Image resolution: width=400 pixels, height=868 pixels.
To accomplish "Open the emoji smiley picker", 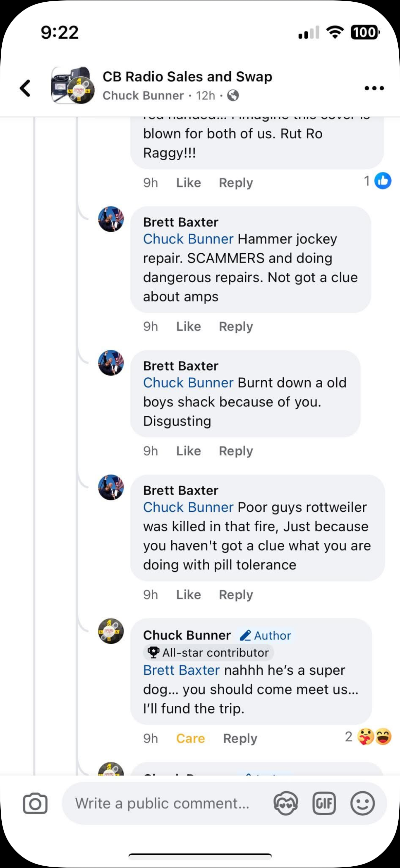I will click(362, 803).
